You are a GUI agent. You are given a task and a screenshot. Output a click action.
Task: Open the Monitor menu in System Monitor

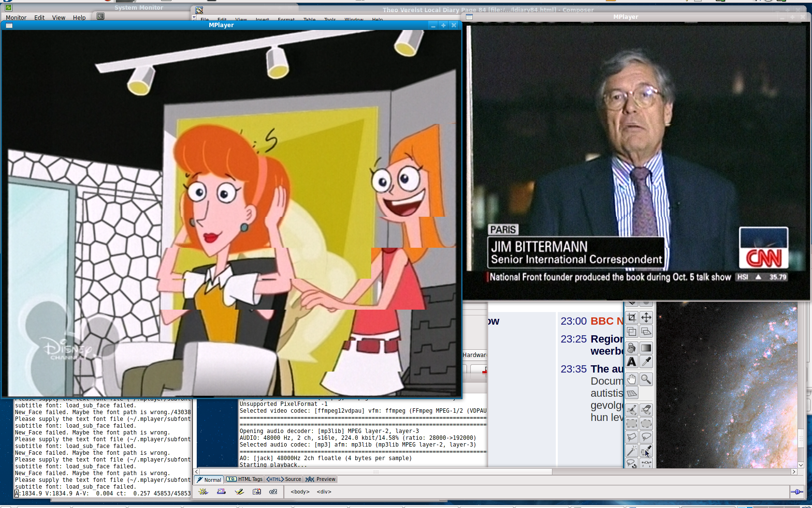point(16,17)
